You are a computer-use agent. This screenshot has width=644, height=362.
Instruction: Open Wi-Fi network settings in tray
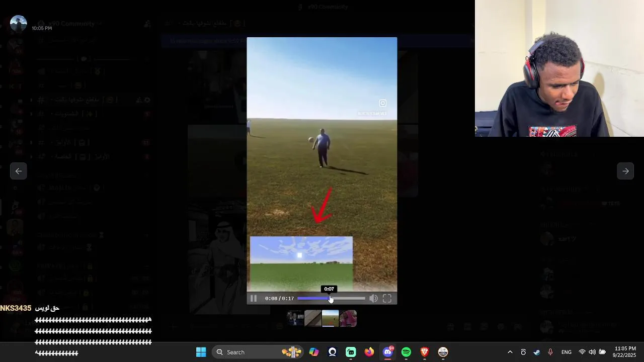(582, 352)
